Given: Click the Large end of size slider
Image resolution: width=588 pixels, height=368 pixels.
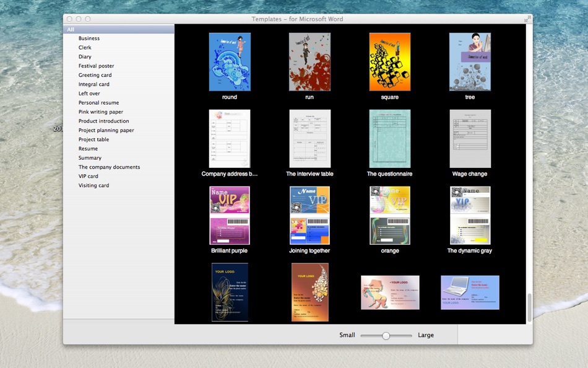Looking at the screenshot, I should [x=426, y=335].
